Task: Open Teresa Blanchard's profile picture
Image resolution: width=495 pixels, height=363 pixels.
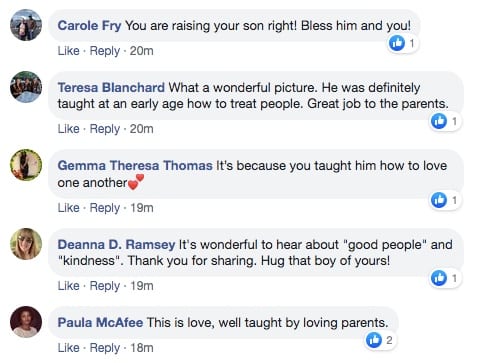Action: click(x=26, y=87)
